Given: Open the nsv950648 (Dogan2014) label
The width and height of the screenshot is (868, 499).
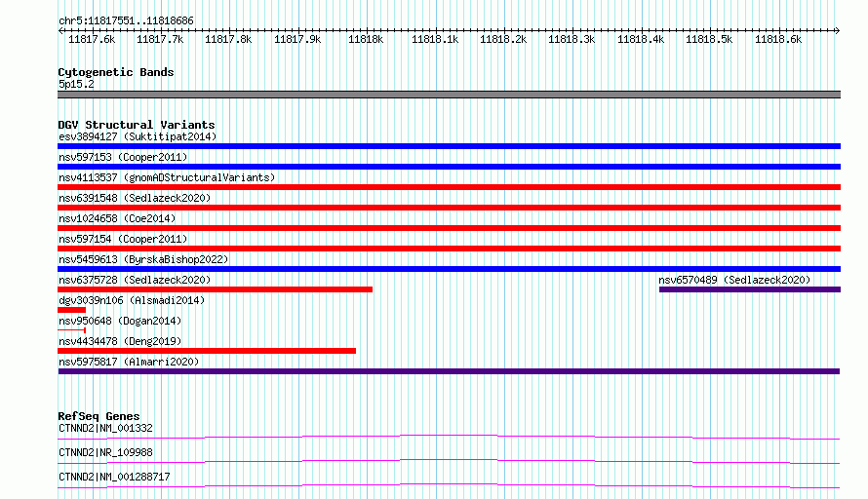Looking at the screenshot, I should 120,321.
